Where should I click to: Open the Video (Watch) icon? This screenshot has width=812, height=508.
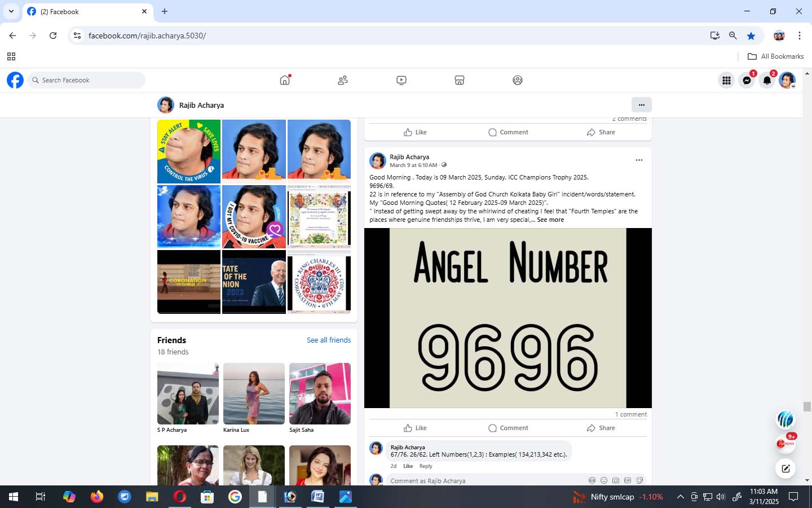coord(401,80)
